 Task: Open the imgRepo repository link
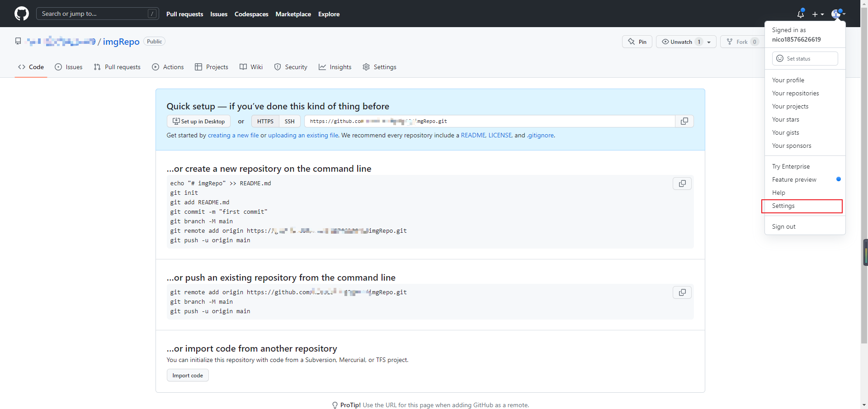(x=121, y=42)
